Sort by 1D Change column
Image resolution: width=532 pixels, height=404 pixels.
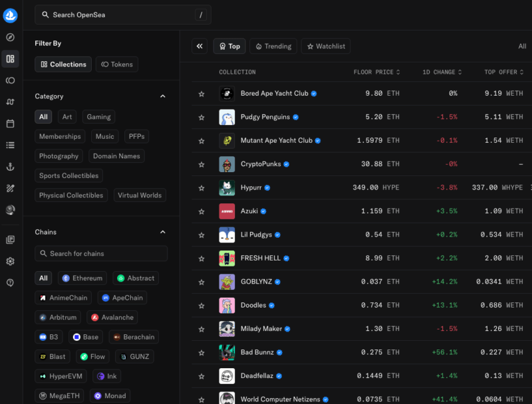442,72
